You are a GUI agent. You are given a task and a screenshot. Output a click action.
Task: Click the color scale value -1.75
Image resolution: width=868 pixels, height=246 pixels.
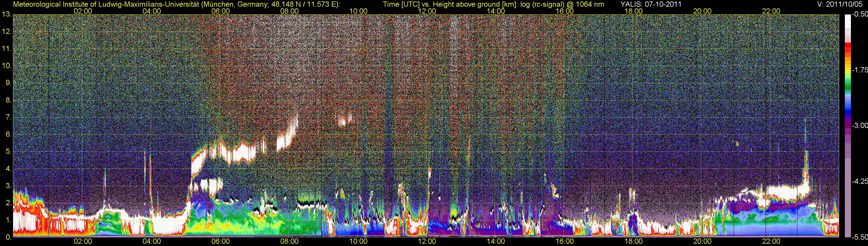coord(860,70)
